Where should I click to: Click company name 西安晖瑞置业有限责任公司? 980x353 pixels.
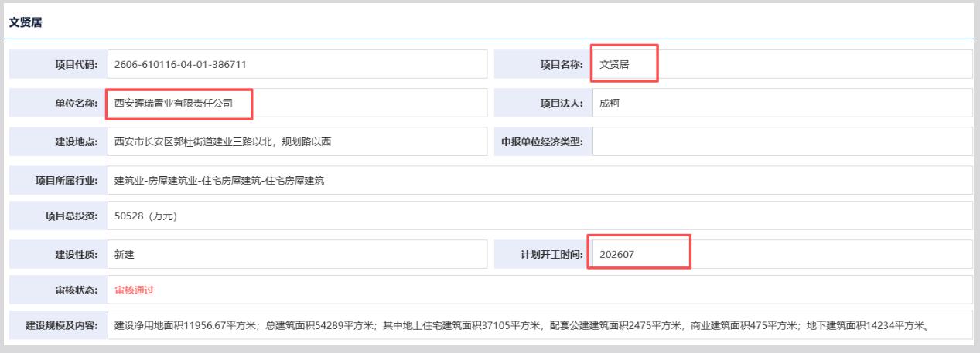pyautogui.click(x=173, y=103)
